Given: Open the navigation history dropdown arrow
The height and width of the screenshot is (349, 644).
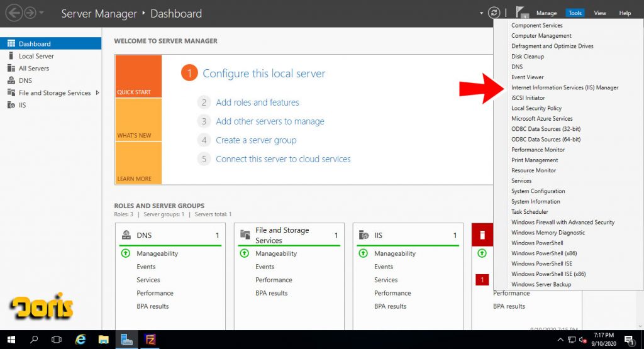Looking at the screenshot, I should [x=42, y=13].
